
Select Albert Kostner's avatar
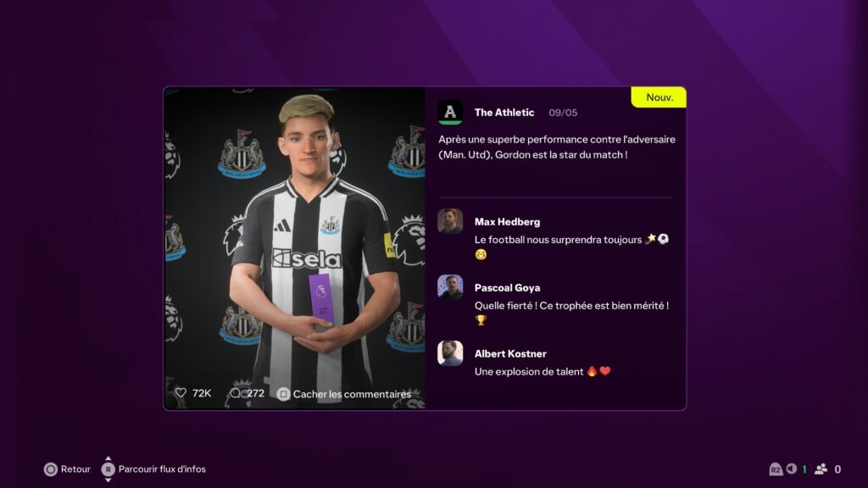click(x=450, y=353)
